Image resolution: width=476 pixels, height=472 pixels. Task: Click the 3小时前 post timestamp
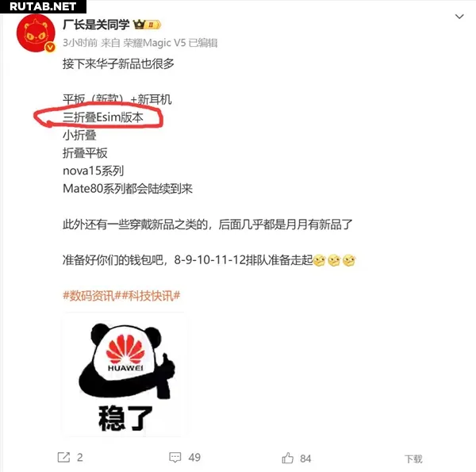pyautogui.click(x=80, y=43)
